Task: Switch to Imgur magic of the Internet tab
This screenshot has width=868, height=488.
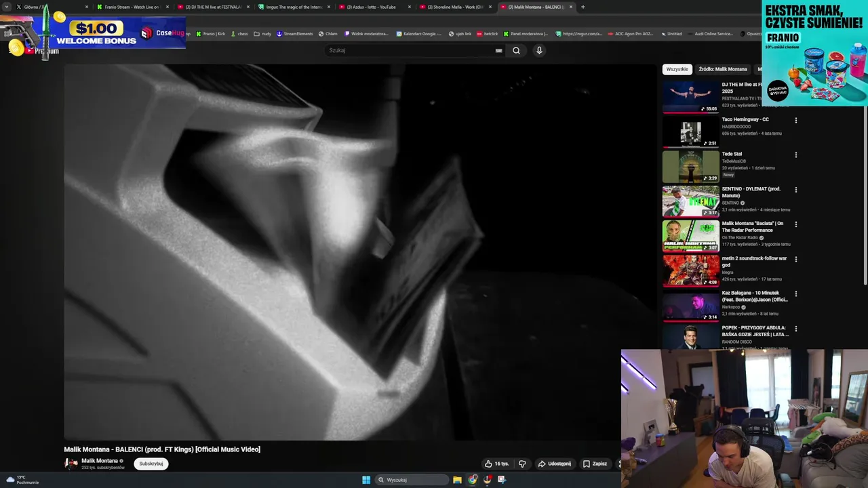Action: (x=294, y=7)
